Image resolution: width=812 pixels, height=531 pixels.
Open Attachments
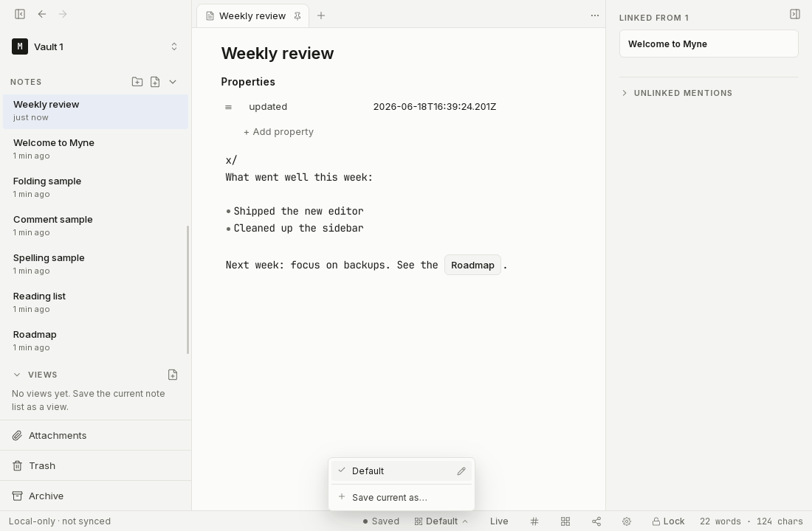[x=96, y=435]
